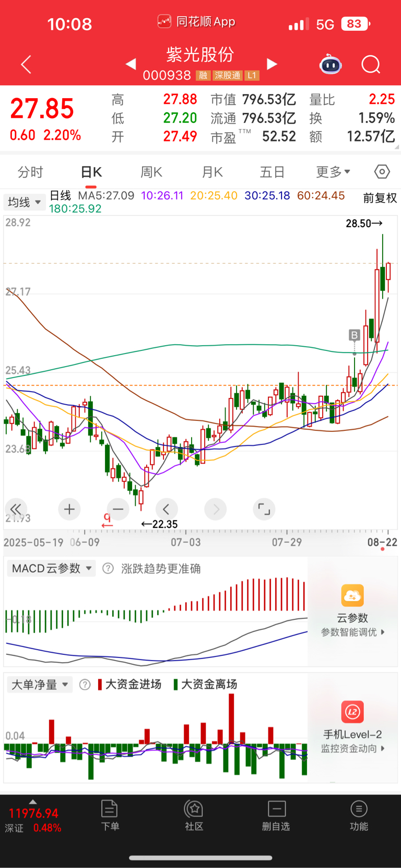Open 下单 order icon in bottom bar

click(x=110, y=809)
